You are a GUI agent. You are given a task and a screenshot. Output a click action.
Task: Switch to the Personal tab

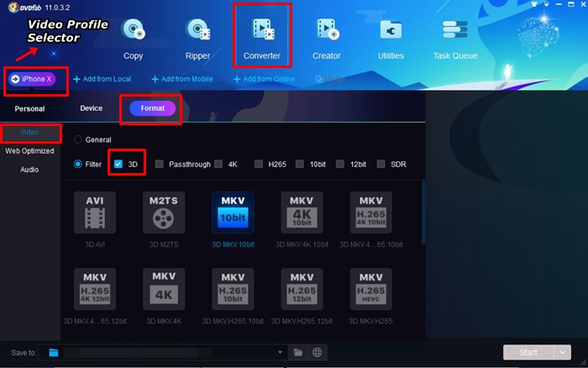point(29,108)
